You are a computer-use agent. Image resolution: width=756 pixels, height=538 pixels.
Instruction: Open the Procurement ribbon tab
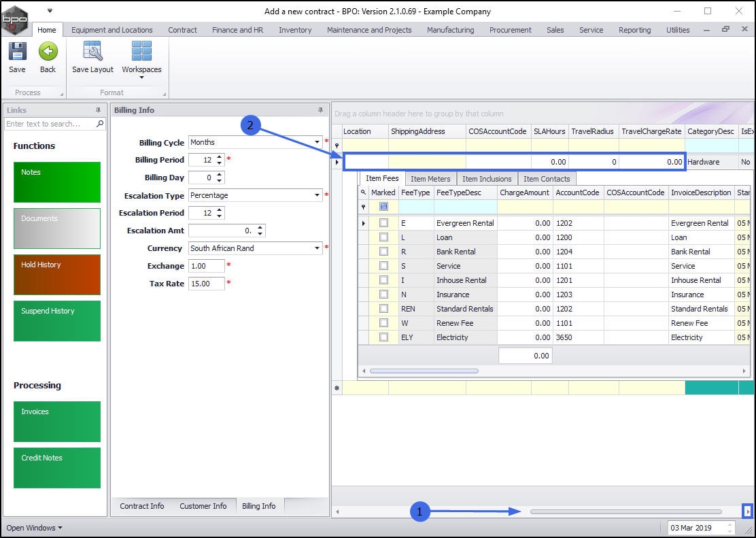[510, 30]
